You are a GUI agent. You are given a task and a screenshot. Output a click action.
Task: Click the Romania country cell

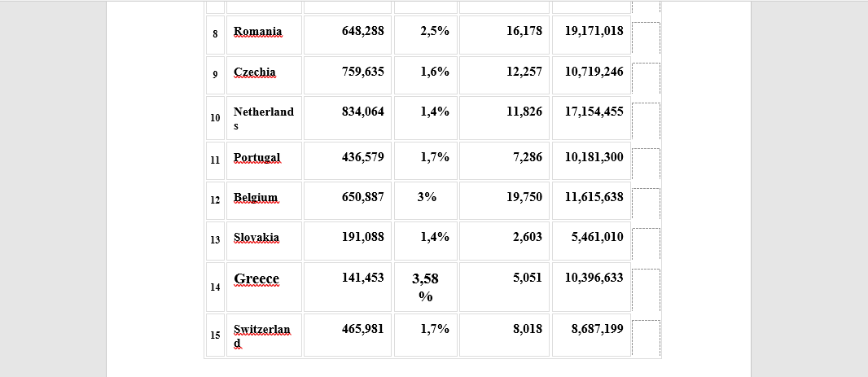264,35
